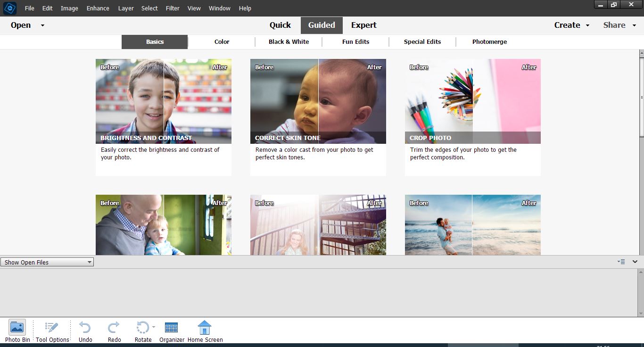Restore down the application window
Screen dimensions: 644x347
(x=614, y=5)
